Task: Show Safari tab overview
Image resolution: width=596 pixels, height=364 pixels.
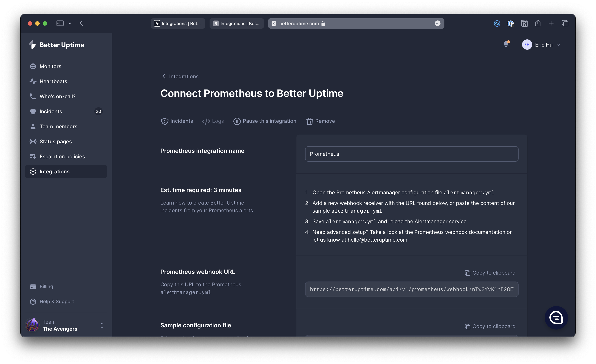Action: tap(565, 23)
